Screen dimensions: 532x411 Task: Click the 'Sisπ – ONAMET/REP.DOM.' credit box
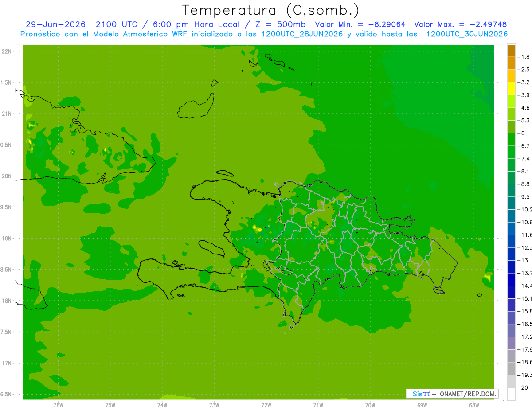pyautogui.click(x=452, y=394)
